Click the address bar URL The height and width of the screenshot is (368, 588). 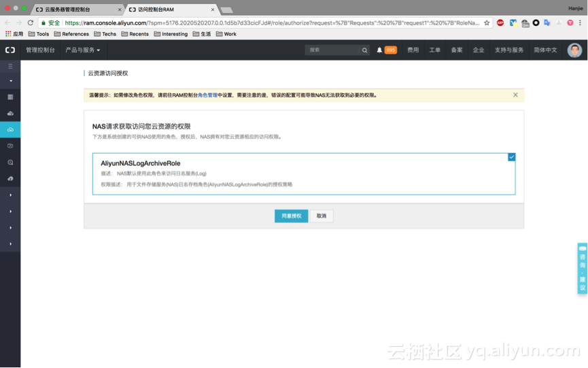click(x=272, y=23)
